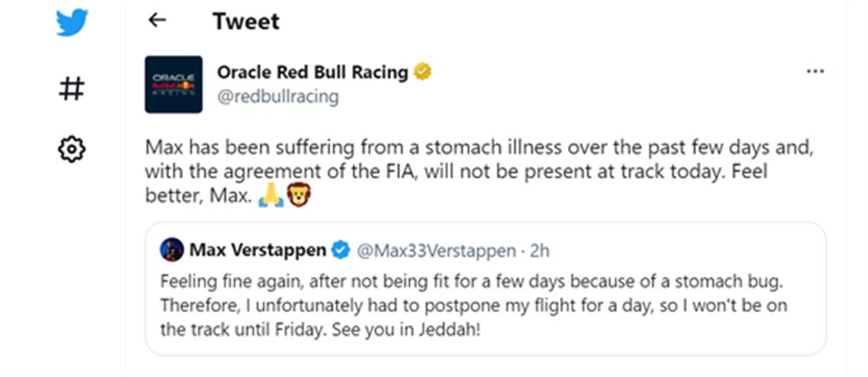Click the folded hands emoji
Viewport: 868px width, 377px height.
[271, 195]
